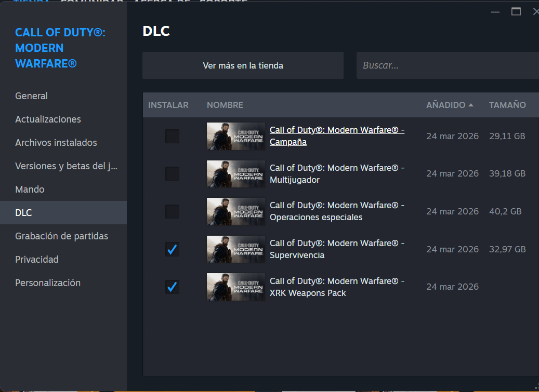Select the Operaciones especiales thumbnail
Viewport: 539px width, 392px height.
235,212
